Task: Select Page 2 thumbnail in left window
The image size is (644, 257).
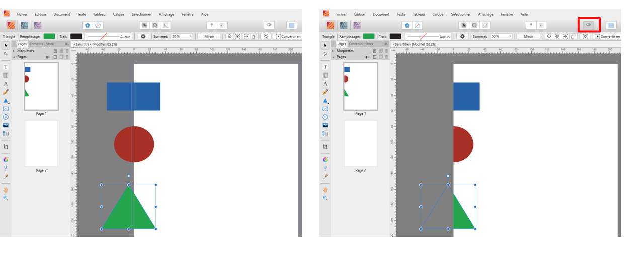Action: (x=41, y=143)
